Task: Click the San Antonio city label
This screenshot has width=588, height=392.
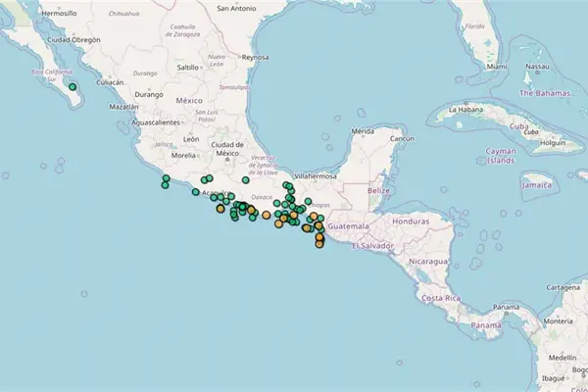Action: [x=236, y=8]
